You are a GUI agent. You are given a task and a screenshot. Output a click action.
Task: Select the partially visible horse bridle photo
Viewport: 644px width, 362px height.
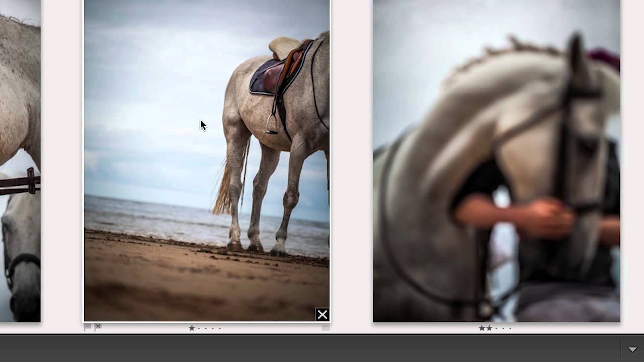coord(20,161)
